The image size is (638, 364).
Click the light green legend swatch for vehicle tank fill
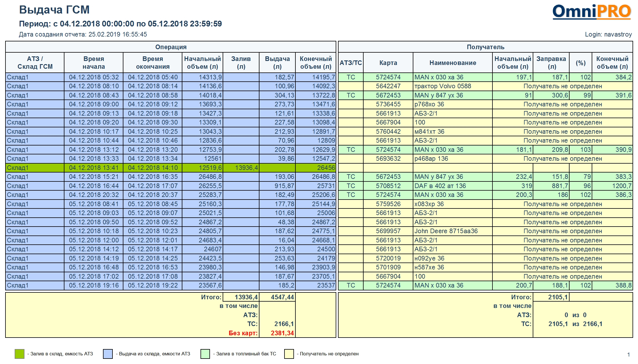205,354
